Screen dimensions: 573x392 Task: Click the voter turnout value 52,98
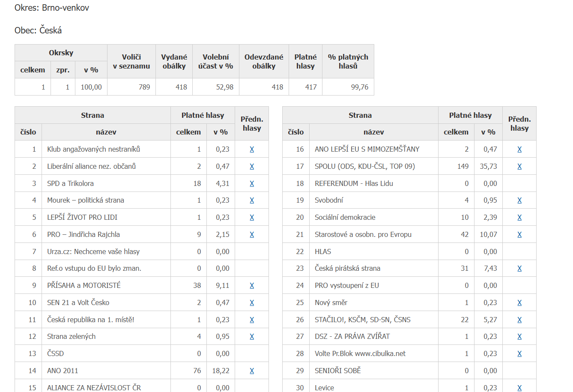pyautogui.click(x=224, y=87)
